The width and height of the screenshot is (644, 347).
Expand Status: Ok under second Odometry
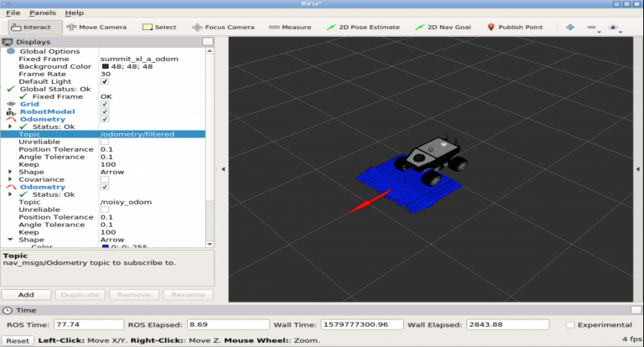10,194
